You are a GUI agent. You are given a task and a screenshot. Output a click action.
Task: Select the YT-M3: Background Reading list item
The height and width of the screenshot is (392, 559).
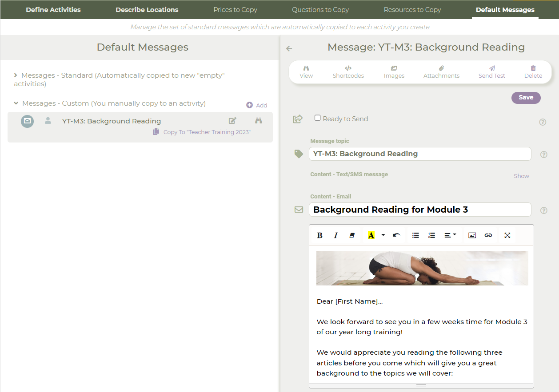[140, 127]
